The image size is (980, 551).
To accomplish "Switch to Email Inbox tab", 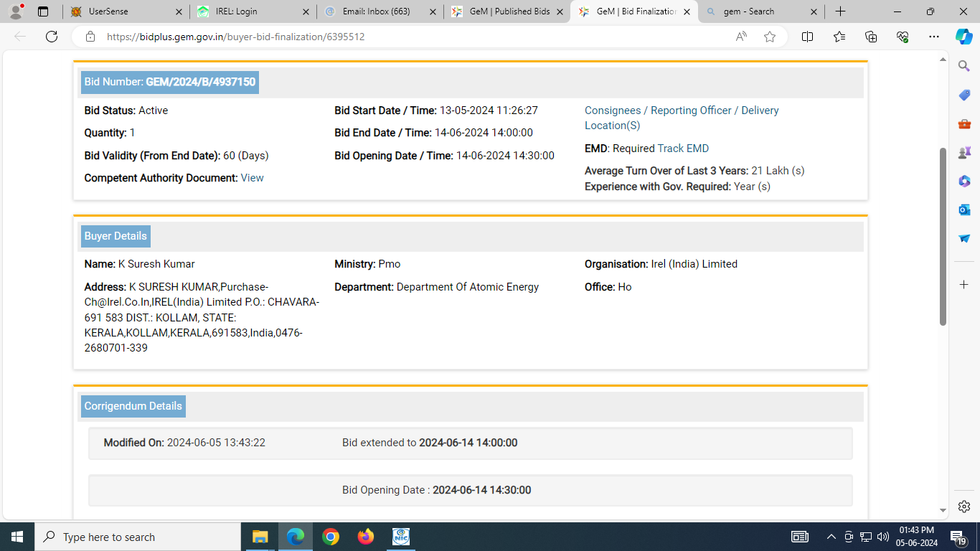I will (379, 11).
